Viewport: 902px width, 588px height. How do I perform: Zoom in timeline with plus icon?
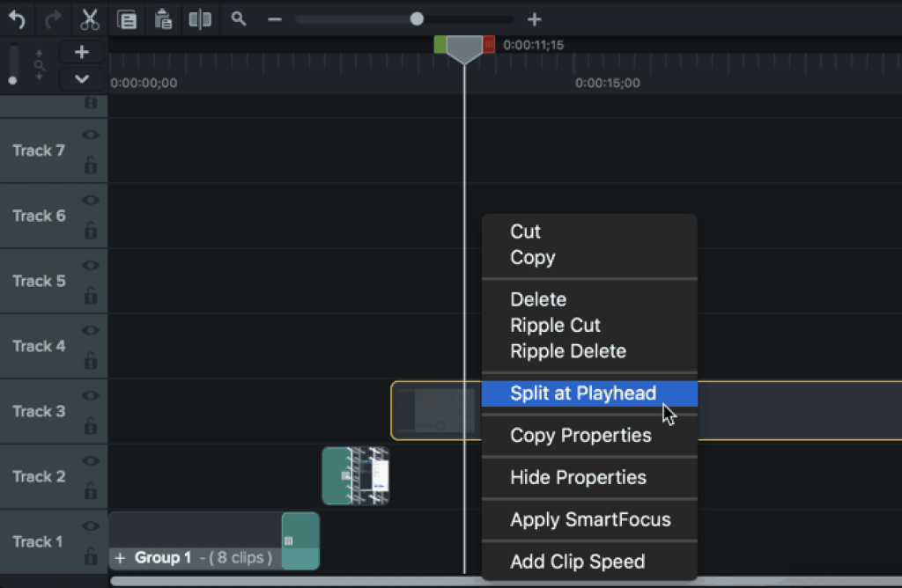tap(534, 18)
